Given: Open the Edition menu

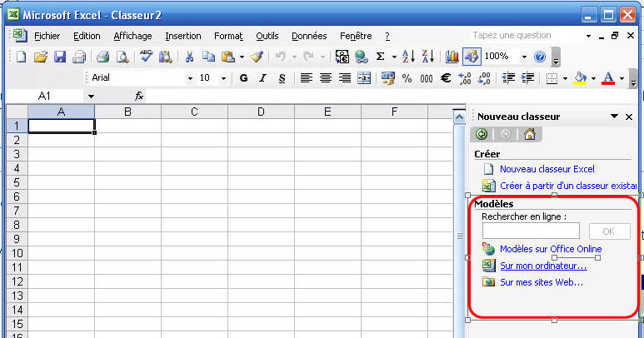Looking at the screenshot, I should [x=87, y=36].
